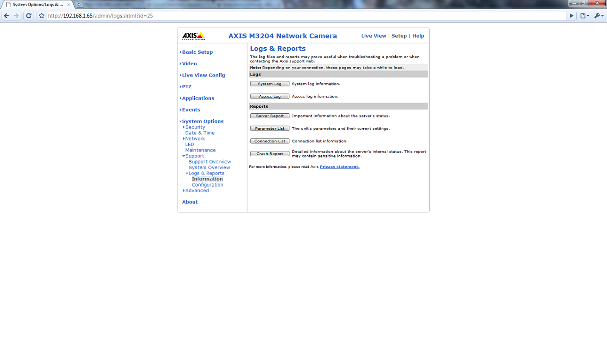This screenshot has height=364, width=607.
Task: Expand the Security submenu
Action: pyautogui.click(x=195, y=127)
